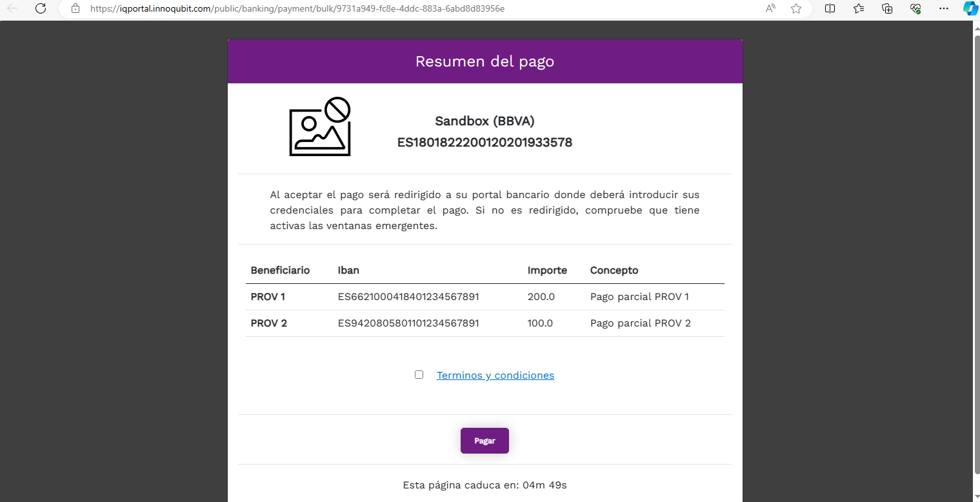The width and height of the screenshot is (980, 502).
Task: Click the expiration countdown timer text
Action: pos(485,485)
